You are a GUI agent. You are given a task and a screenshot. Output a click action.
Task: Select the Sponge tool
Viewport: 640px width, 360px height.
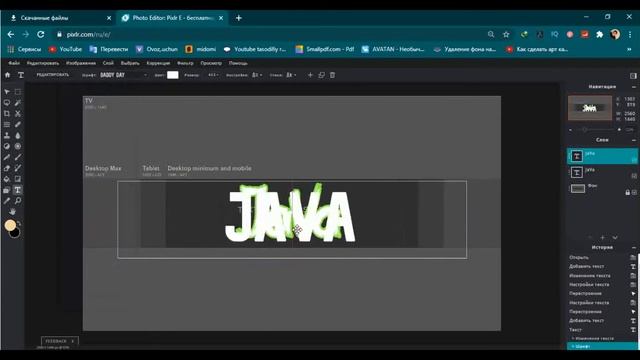18,146
